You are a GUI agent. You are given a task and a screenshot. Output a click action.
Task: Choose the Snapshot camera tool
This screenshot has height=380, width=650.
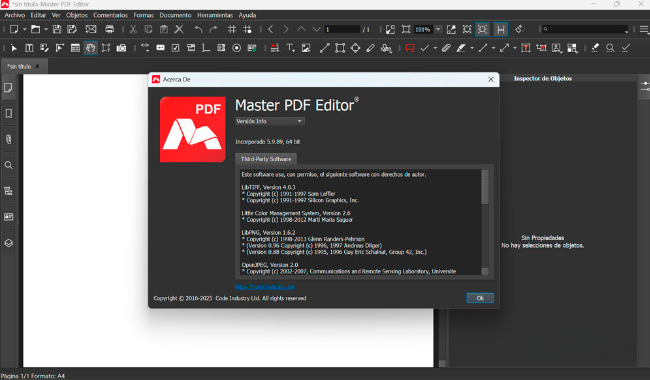coord(121,48)
